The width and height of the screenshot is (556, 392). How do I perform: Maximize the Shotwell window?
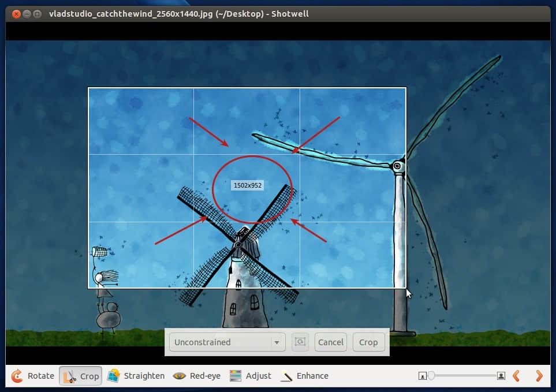38,13
